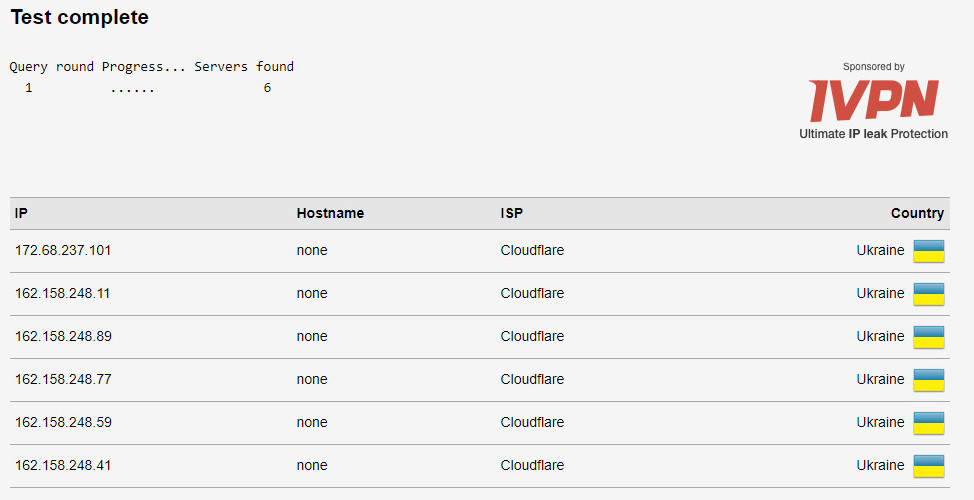Click the ISP column header
This screenshot has height=500, width=974.
coord(511,213)
